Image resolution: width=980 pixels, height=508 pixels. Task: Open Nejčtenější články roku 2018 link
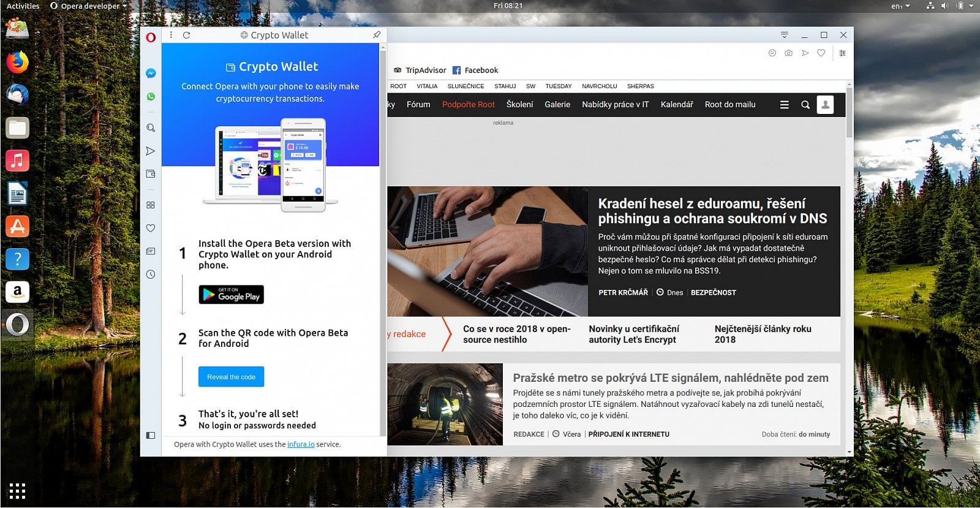(763, 334)
